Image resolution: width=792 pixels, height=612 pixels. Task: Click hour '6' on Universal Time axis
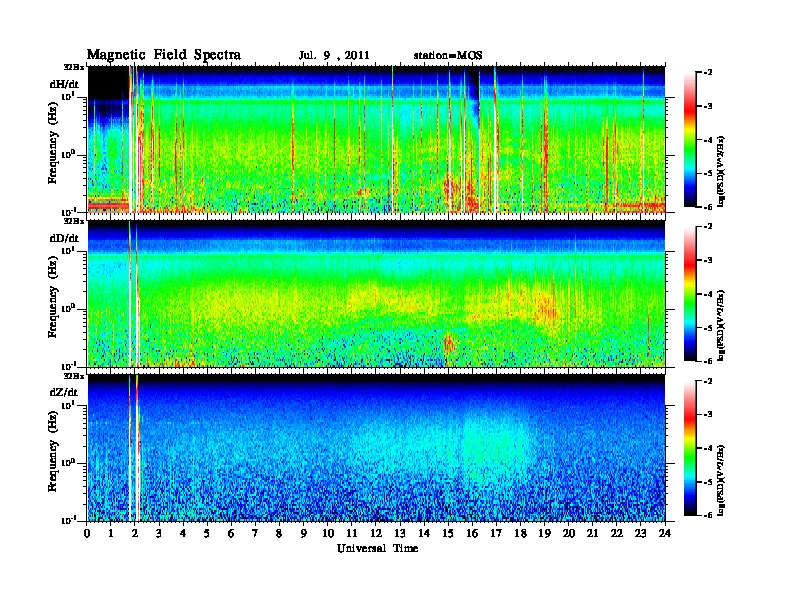click(231, 534)
